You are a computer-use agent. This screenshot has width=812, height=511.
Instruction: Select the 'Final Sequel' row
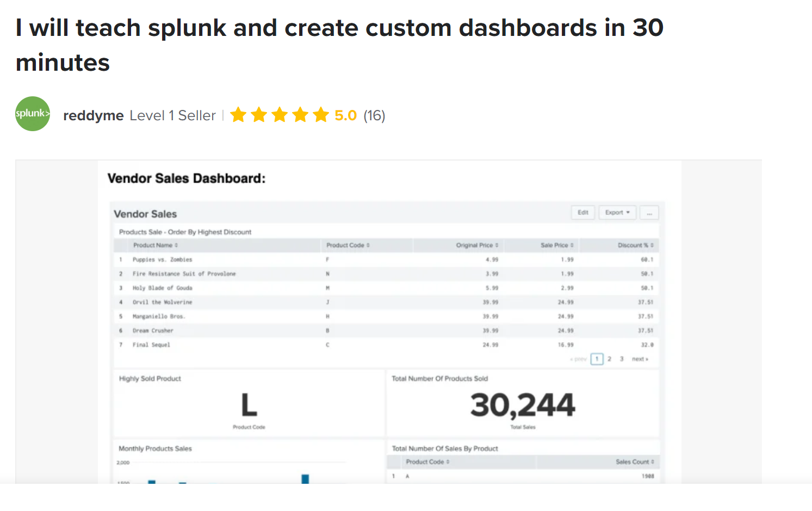(x=386, y=344)
